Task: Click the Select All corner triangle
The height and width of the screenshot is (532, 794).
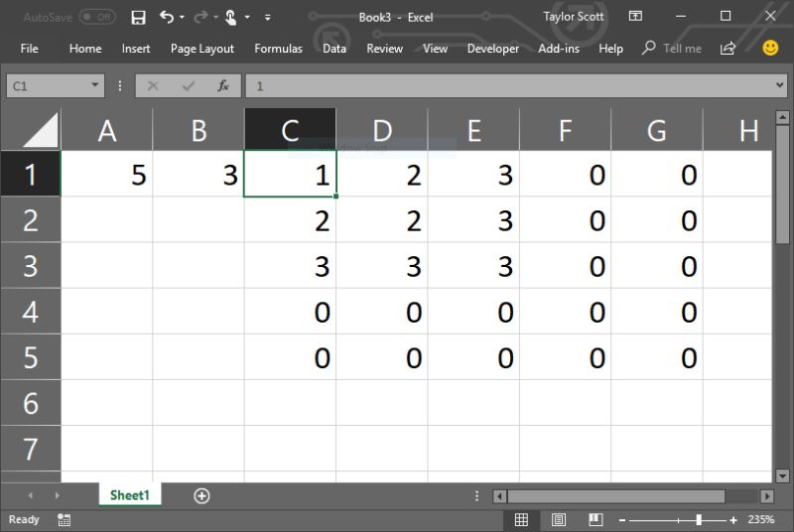Action: tap(41, 130)
